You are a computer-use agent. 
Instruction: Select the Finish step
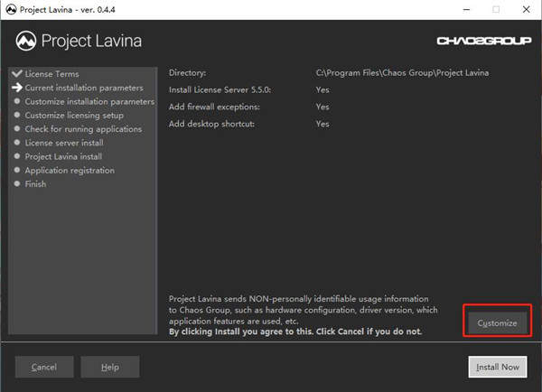(35, 184)
